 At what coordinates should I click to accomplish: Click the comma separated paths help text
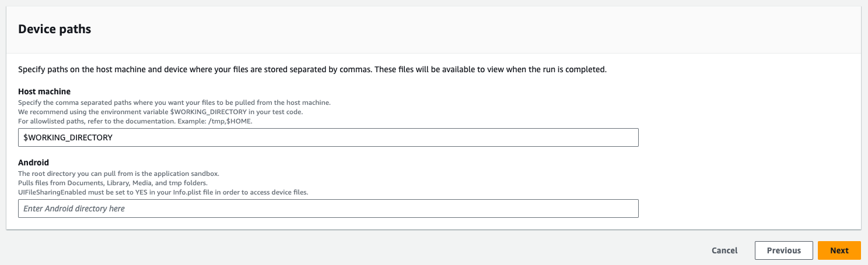coord(174,103)
